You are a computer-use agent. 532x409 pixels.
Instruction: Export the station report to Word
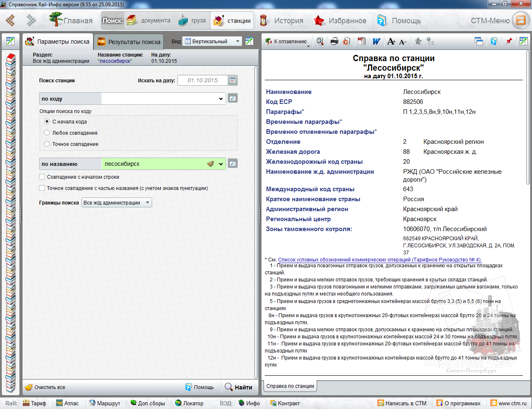[x=376, y=41]
